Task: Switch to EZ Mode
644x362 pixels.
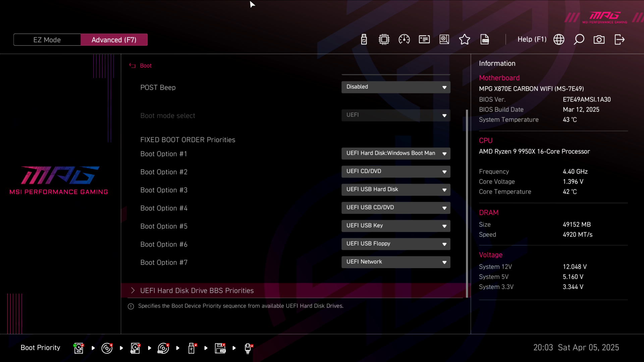Action: (x=47, y=40)
